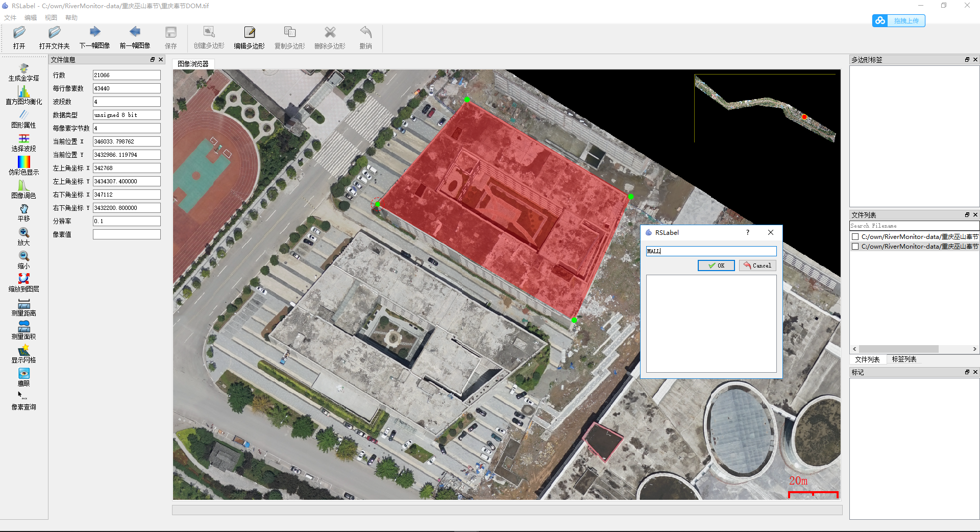Click the 拖拽上传 cloud upload button
The image size is (980, 532).
click(x=899, y=20)
